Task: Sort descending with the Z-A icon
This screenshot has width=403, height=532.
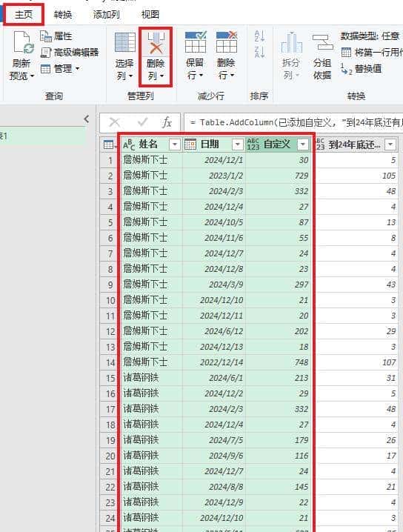Action: pyautogui.click(x=259, y=52)
